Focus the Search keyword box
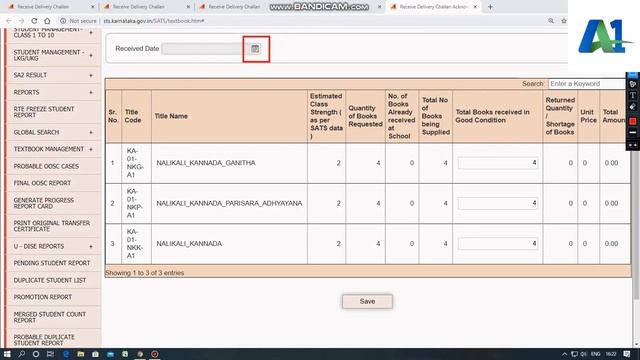 (587, 84)
